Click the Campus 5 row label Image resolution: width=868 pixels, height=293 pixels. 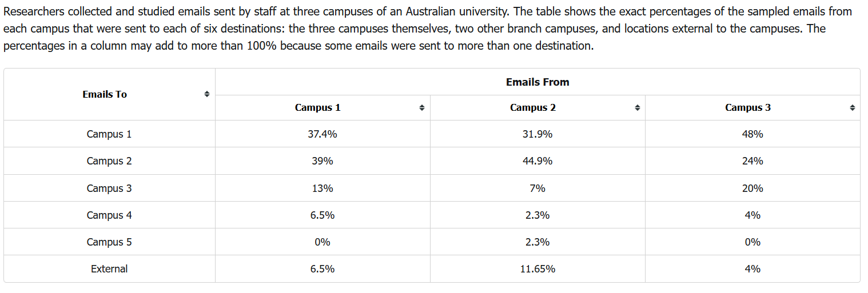[109, 242]
